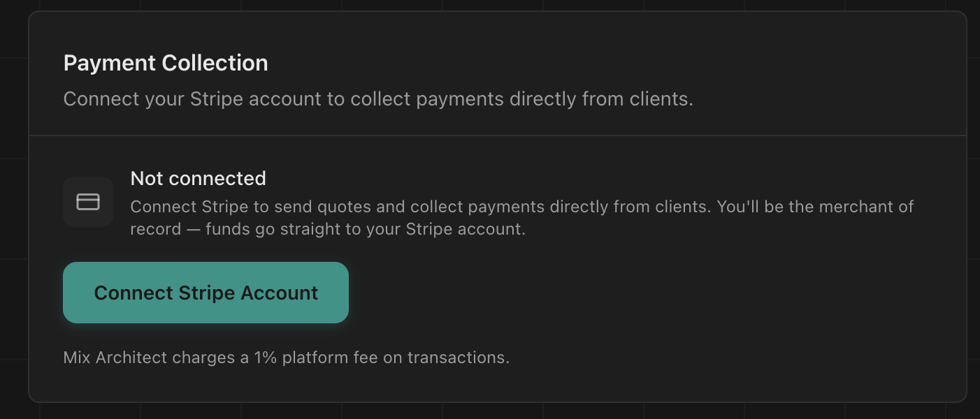The image size is (980, 419).
Task: Click the subtitle about collecting payments from clients
Action: 377,99
